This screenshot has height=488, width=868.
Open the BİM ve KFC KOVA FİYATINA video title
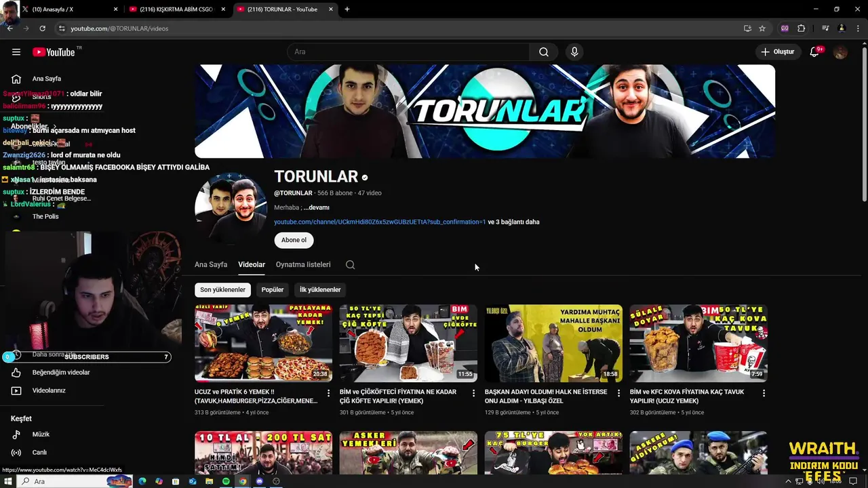point(687,396)
